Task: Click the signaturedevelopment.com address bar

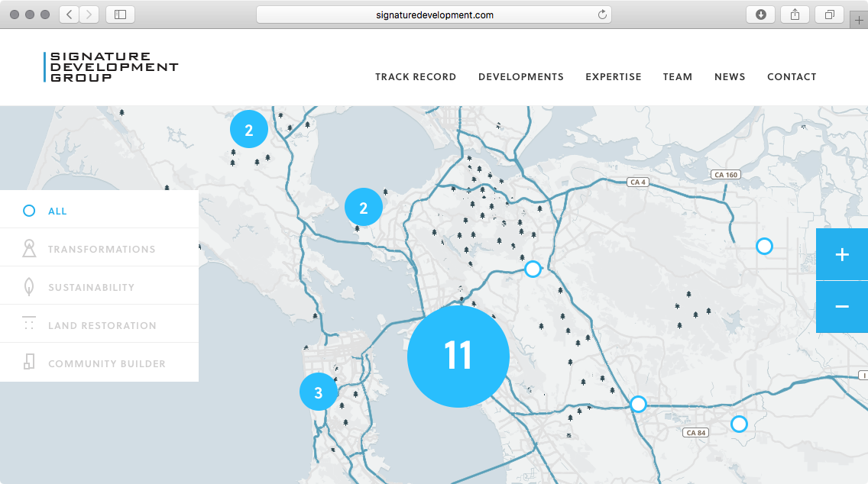Action: click(x=434, y=15)
